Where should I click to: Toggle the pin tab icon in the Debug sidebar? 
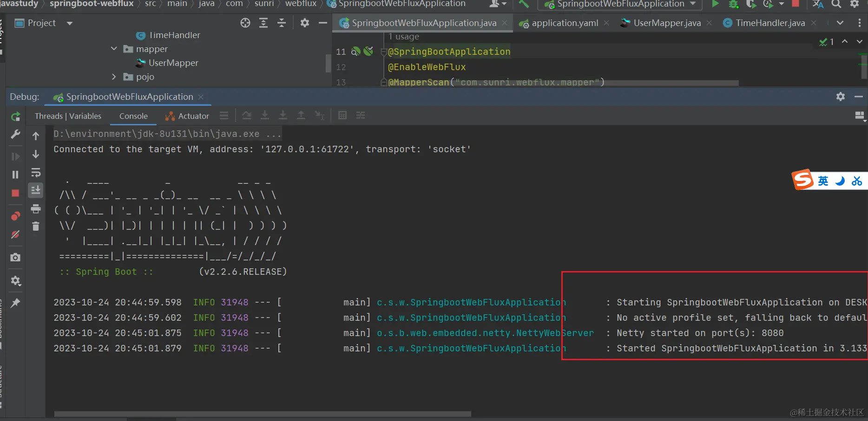pos(15,303)
